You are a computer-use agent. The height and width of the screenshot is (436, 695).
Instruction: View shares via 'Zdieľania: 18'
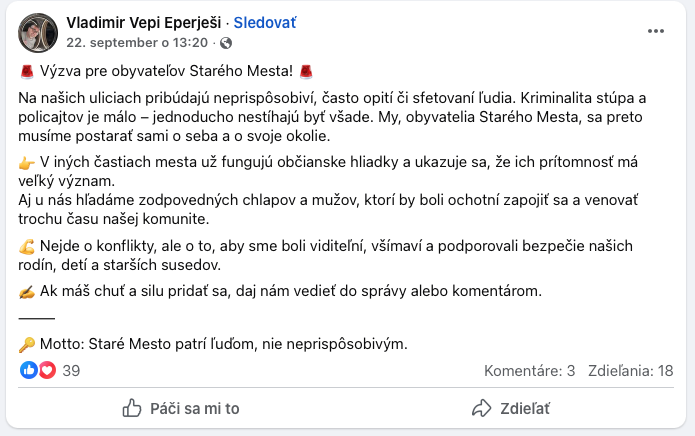pyautogui.click(x=633, y=371)
